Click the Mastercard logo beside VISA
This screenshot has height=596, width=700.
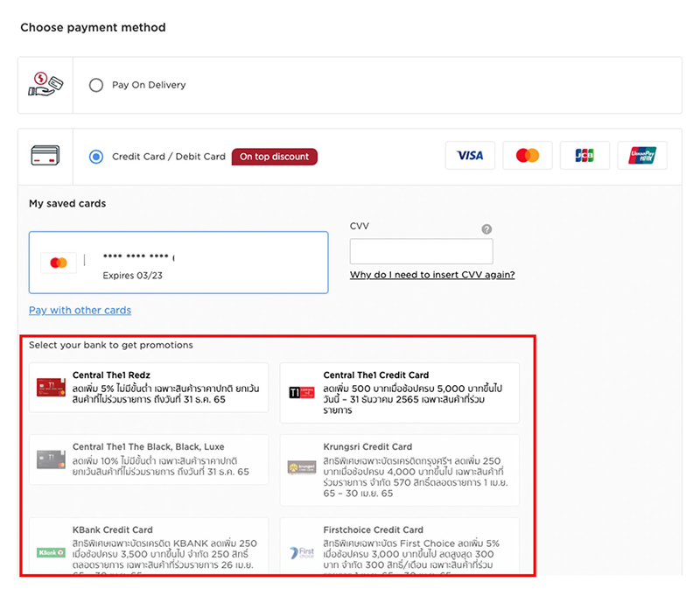(x=528, y=156)
